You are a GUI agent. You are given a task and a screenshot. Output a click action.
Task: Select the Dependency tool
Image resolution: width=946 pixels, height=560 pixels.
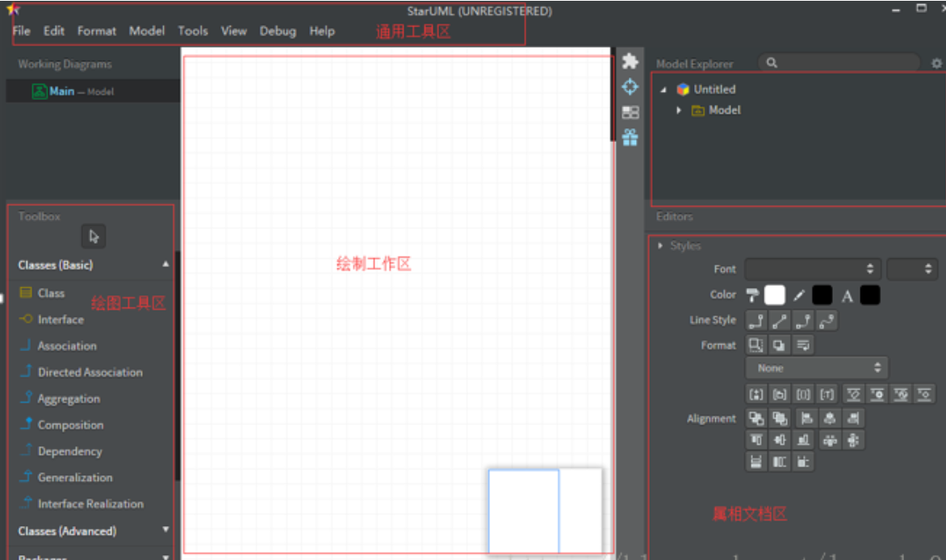pyautogui.click(x=61, y=451)
